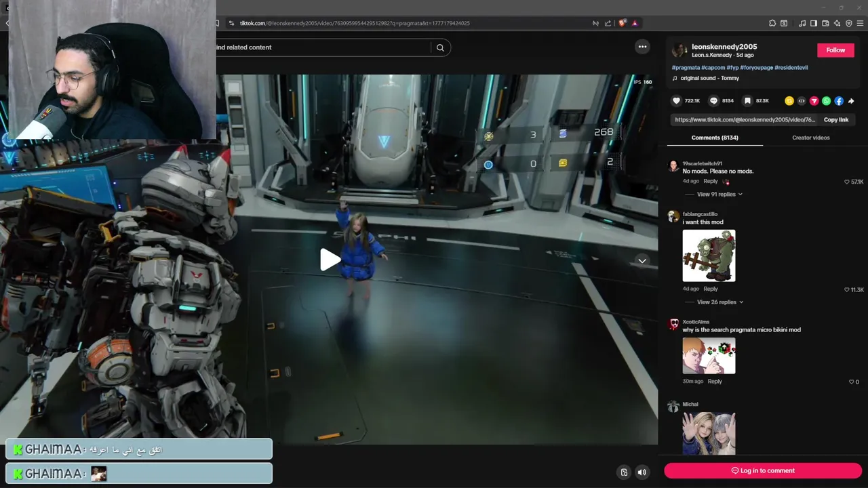Click the yellow repost icon
Viewport: 868px width, 488px height.
(x=789, y=101)
